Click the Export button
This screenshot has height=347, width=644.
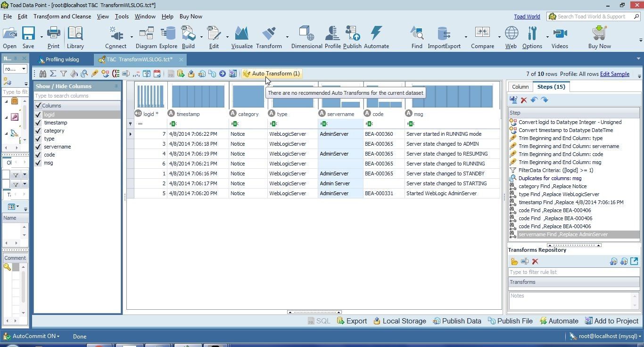pos(352,321)
